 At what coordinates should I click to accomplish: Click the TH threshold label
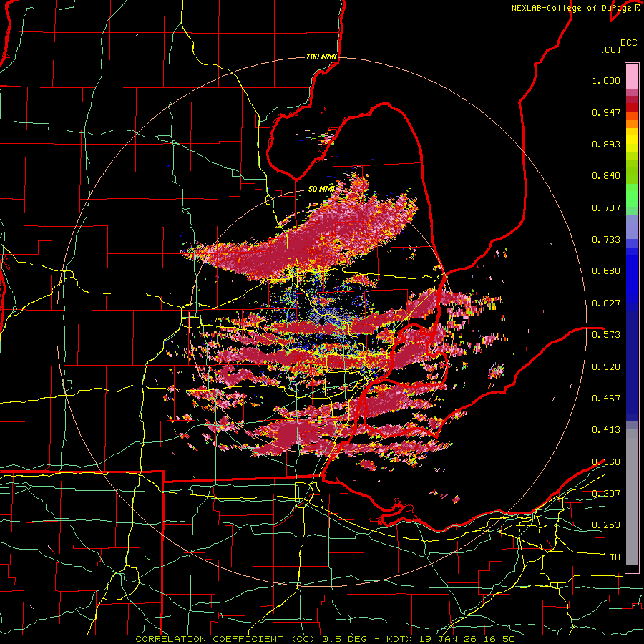click(x=615, y=557)
